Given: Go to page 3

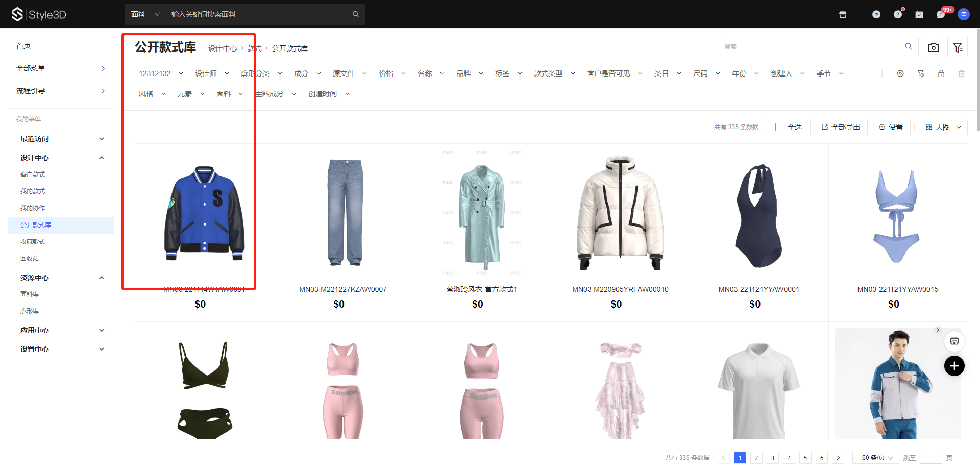Looking at the screenshot, I should click(x=773, y=458).
